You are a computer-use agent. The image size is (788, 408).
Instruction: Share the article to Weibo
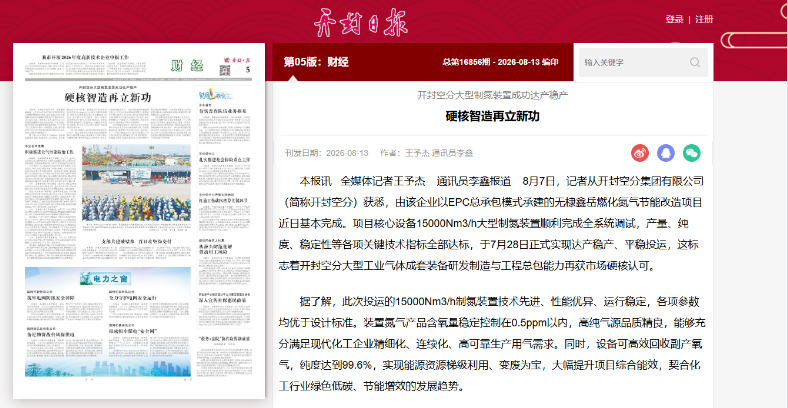640,153
